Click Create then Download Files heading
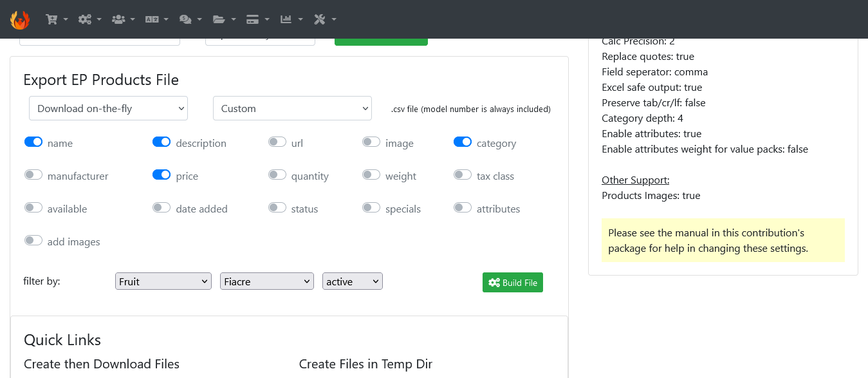The image size is (868, 378). pyautogui.click(x=102, y=364)
